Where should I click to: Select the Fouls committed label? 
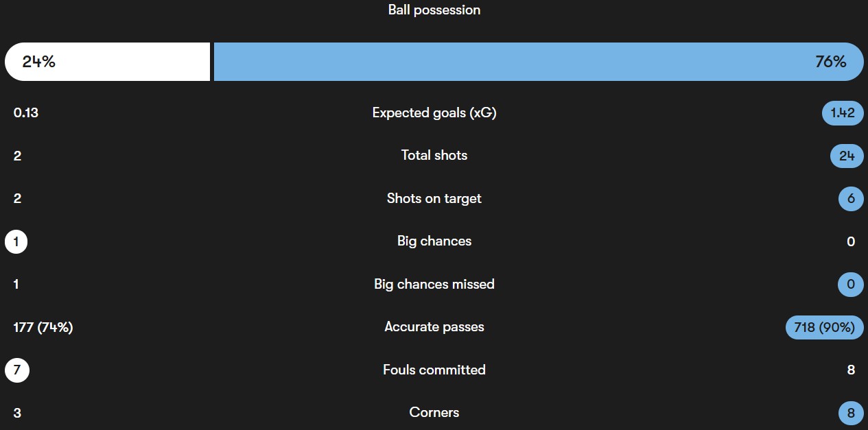[434, 370]
